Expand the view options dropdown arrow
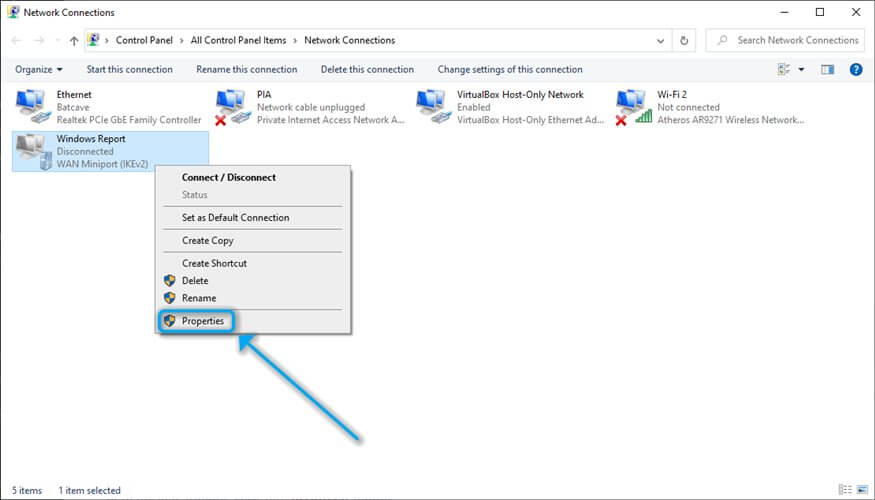 (x=801, y=70)
